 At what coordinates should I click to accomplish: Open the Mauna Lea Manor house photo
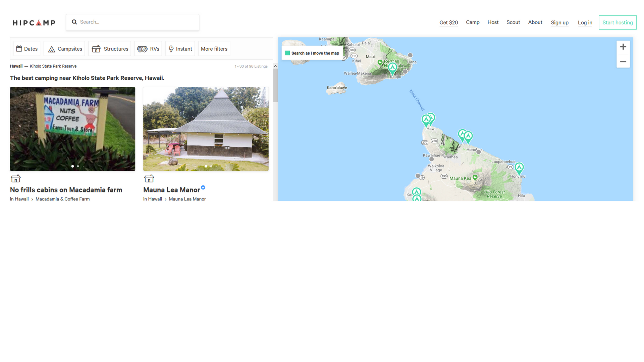click(x=206, y=129)
